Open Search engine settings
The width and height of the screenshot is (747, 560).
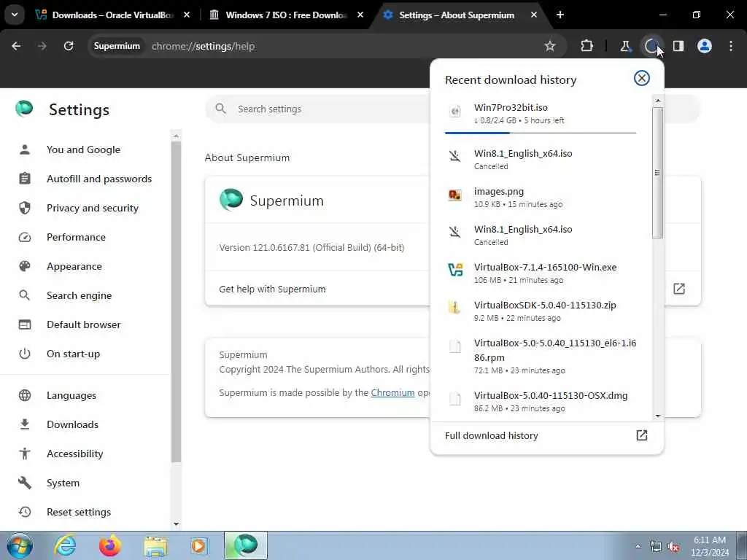point(79,295)
